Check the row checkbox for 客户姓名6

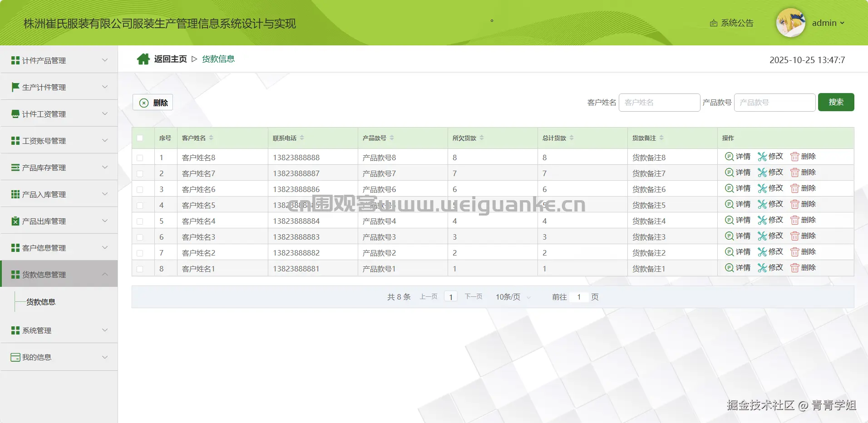coord(140,190)
